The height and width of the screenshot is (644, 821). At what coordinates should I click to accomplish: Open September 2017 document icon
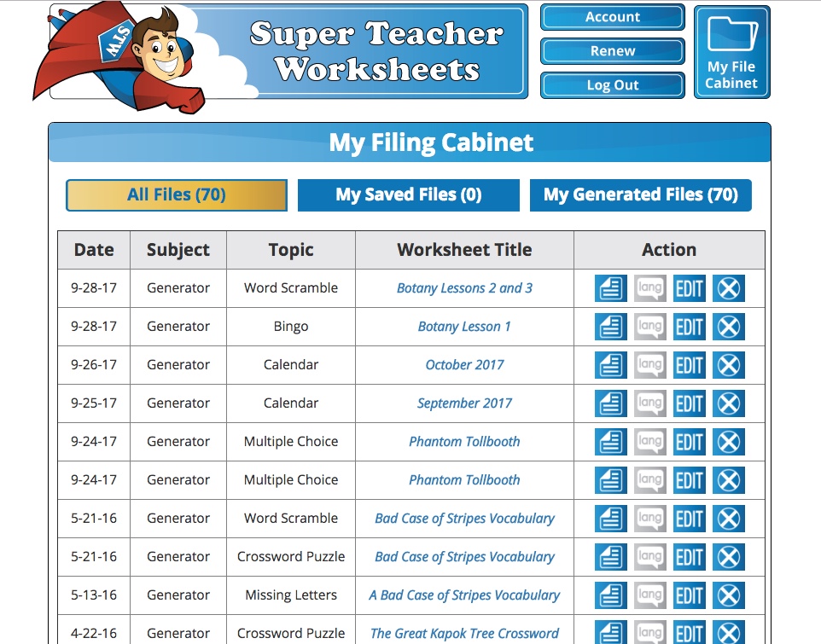[610, 403]
